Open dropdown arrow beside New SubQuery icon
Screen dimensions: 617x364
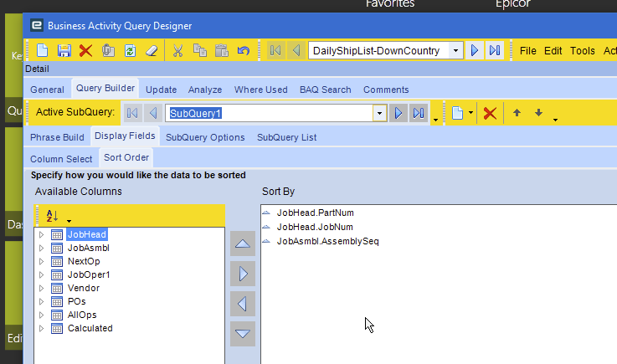470,113
